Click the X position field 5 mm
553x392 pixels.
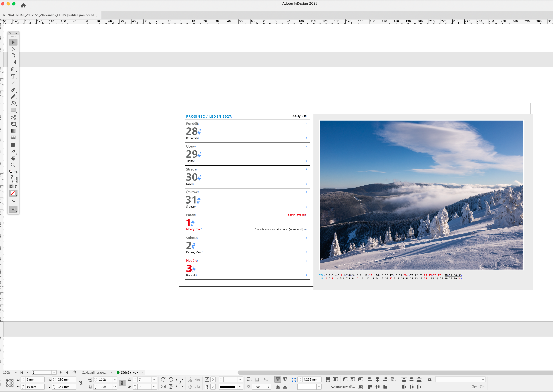(35, 379)
